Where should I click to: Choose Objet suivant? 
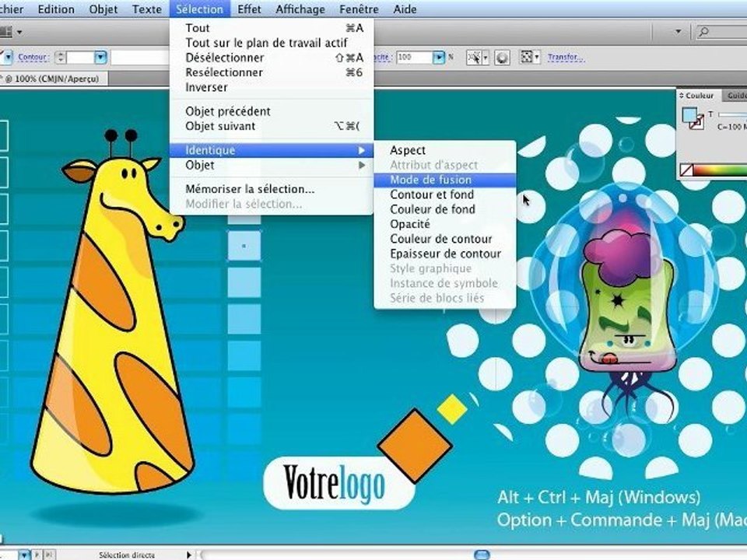(272, 126)
